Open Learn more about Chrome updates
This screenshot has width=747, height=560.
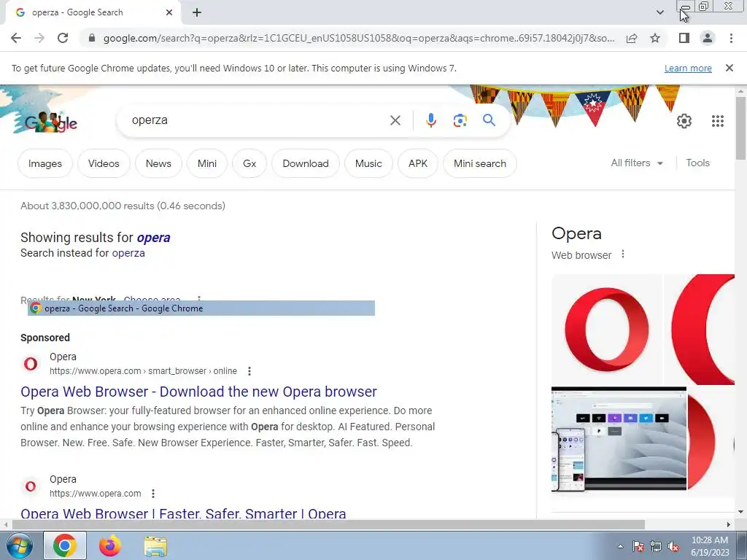(x=688, y=68)
